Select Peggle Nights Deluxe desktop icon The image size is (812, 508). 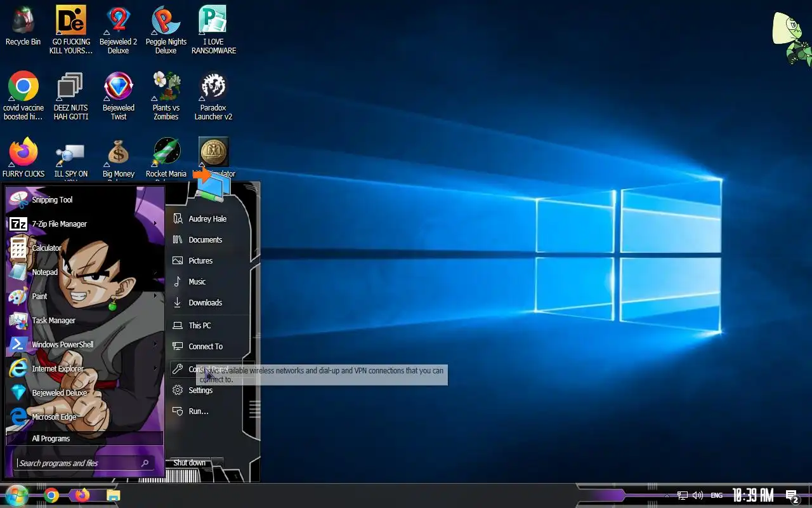coord(166,30)
